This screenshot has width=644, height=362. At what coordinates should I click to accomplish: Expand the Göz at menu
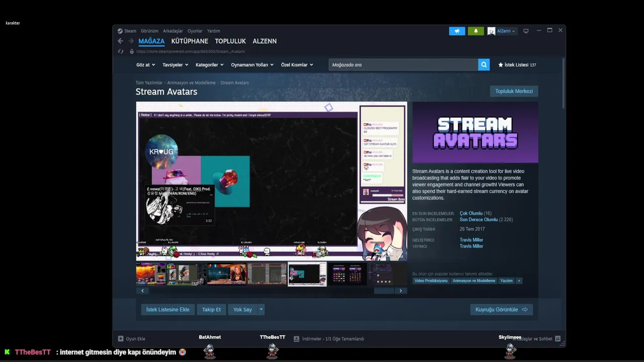145,65
